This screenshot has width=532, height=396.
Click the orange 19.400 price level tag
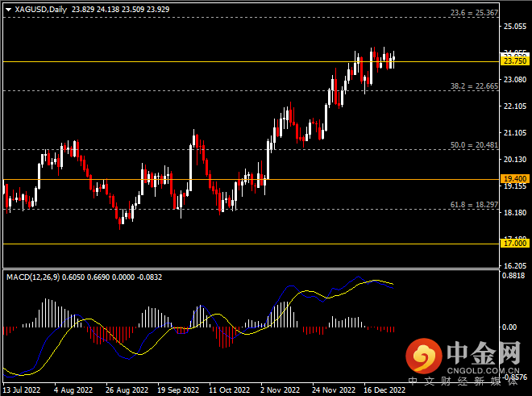(514, 179)
